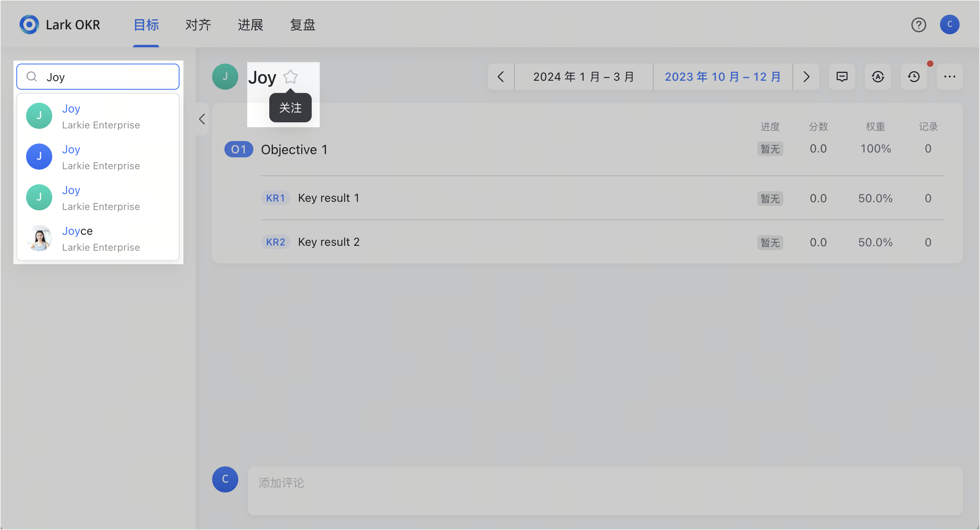
Task: Click Joy's green avatar in header
Action: point(225,76)
